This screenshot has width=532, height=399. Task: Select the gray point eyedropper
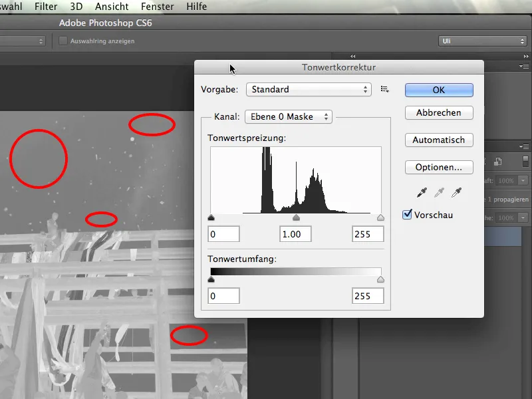point(439,193)
